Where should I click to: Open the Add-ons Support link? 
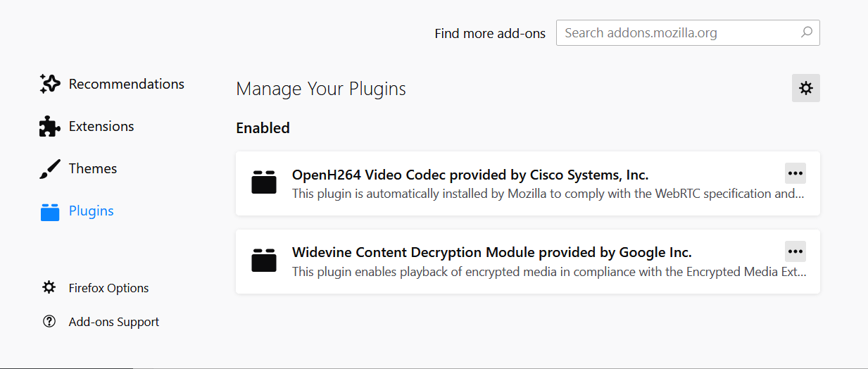point(114,322)
